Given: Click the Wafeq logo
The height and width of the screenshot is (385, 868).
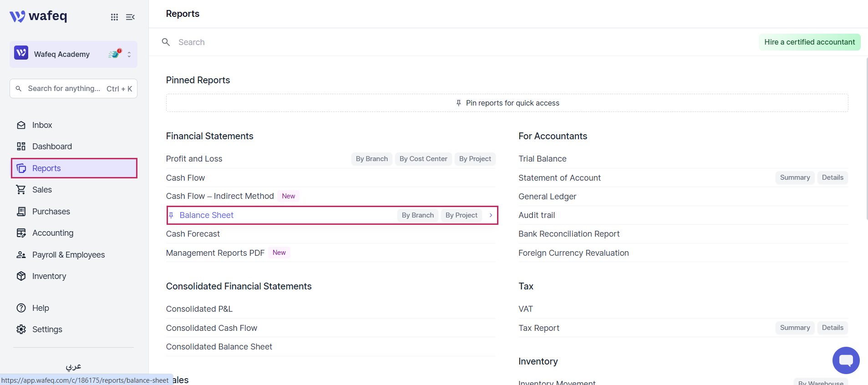Looking at the screenshot, I should (39, 16).
